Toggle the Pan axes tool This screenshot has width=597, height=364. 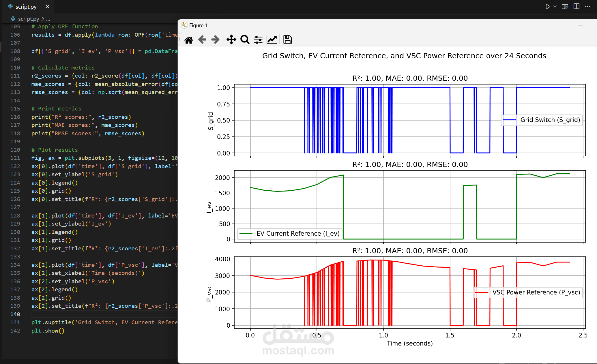click(x=231, y=40)
